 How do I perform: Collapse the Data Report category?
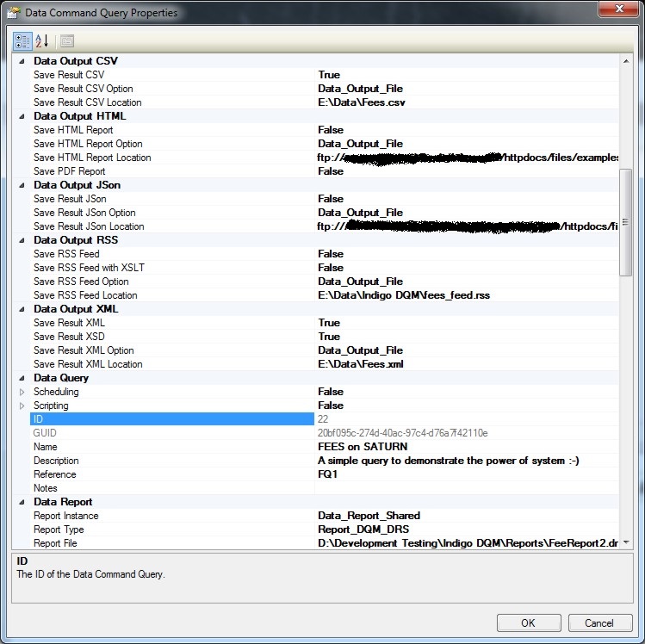tap(22, 502)
